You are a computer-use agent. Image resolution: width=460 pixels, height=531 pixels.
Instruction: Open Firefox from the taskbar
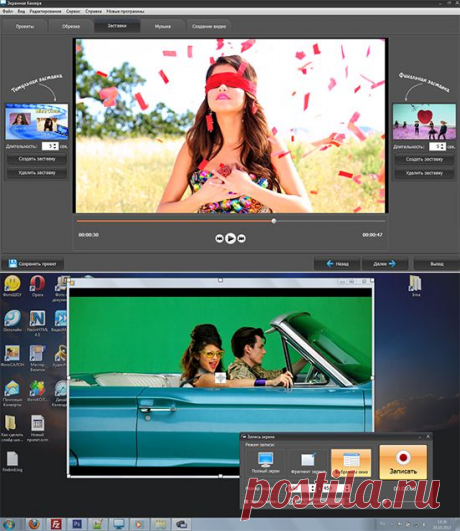[34, 525]
